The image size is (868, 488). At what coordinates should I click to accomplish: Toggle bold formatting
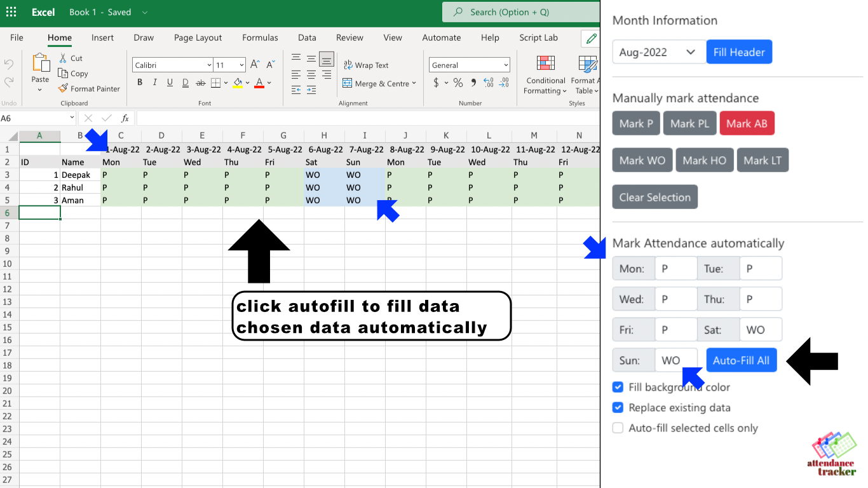pyautogui.click(x=139, y=83)
